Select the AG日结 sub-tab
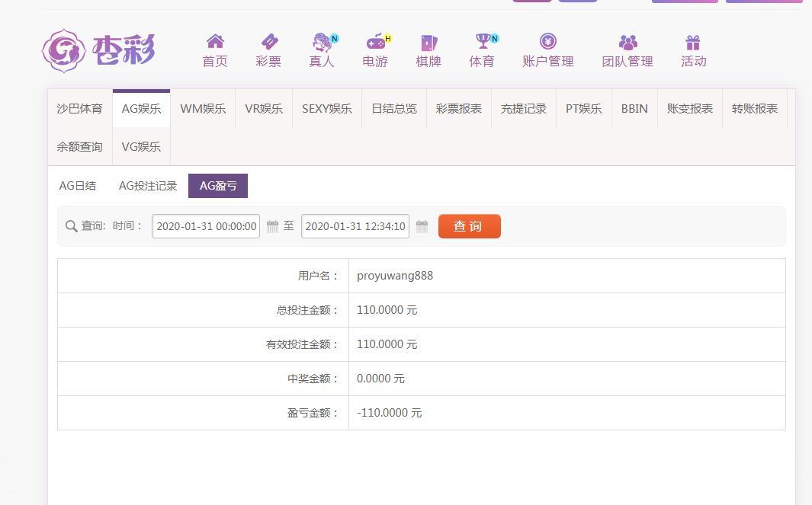Screen dimensions: 812x505 click(78, 186)
